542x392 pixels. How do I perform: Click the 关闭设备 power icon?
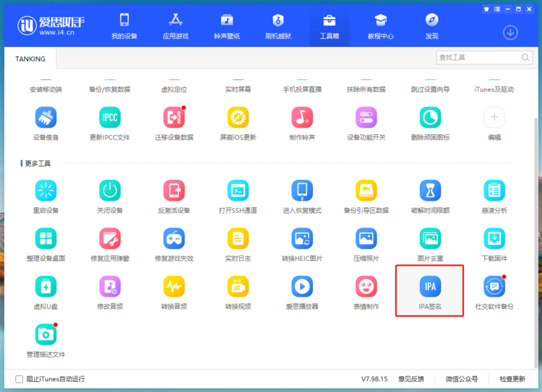[110, 191]
